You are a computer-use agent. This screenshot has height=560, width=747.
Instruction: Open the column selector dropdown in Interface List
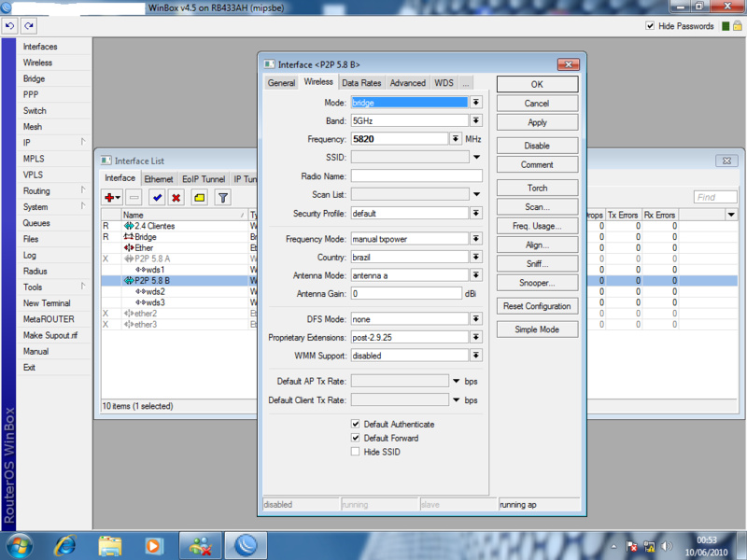(x=731, y=215)
